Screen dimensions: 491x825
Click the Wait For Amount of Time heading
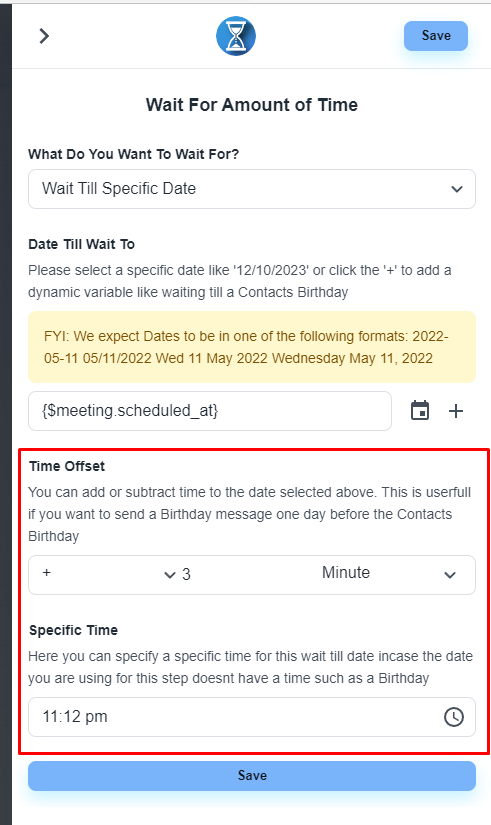click(x=252, y=105)
